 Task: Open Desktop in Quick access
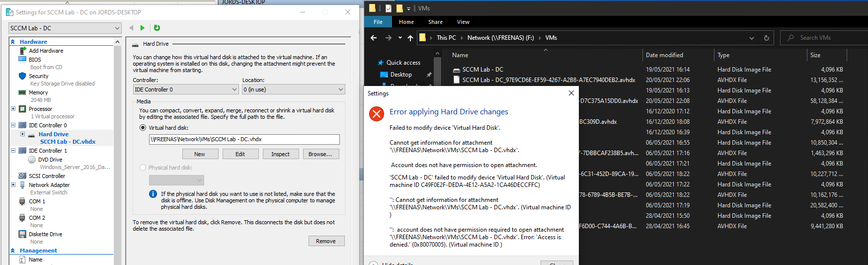[x=401, y=75]
